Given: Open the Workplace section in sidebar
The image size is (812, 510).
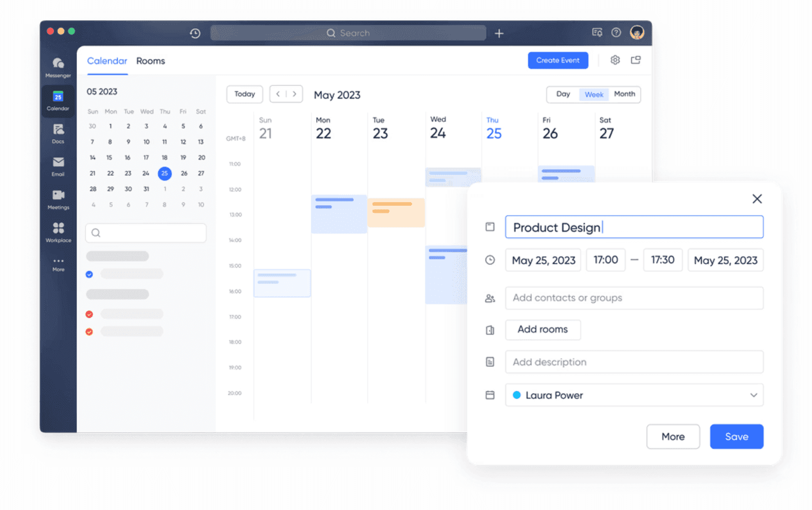Looking at the screenshot, I should pyautogui.click(x=58, y=232).
